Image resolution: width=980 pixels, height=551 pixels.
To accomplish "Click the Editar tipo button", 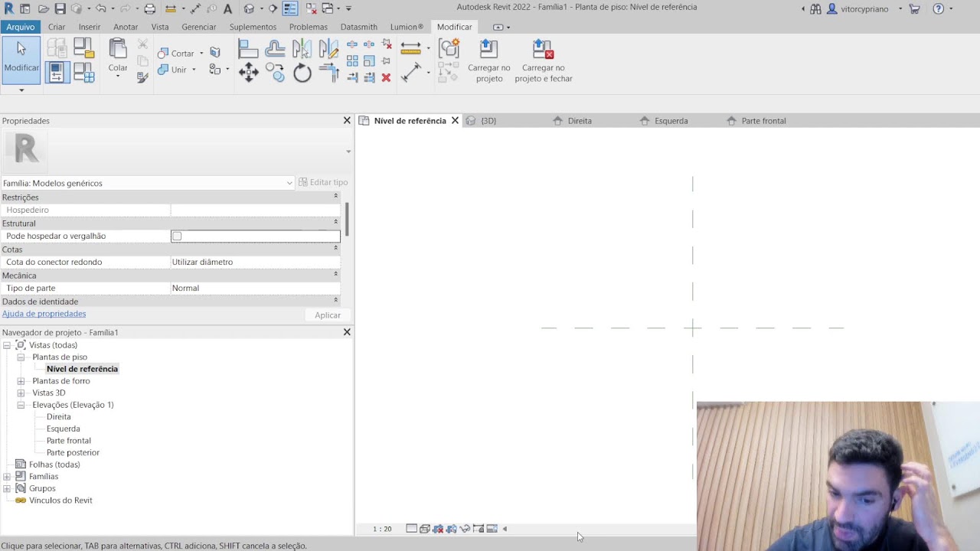I will tap(323, 182).
